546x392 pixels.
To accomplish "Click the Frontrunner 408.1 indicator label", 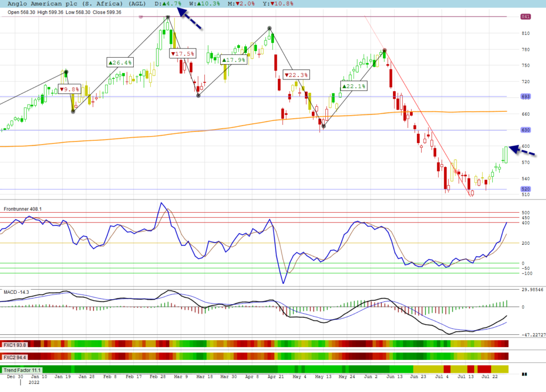I will coord(22,209).
